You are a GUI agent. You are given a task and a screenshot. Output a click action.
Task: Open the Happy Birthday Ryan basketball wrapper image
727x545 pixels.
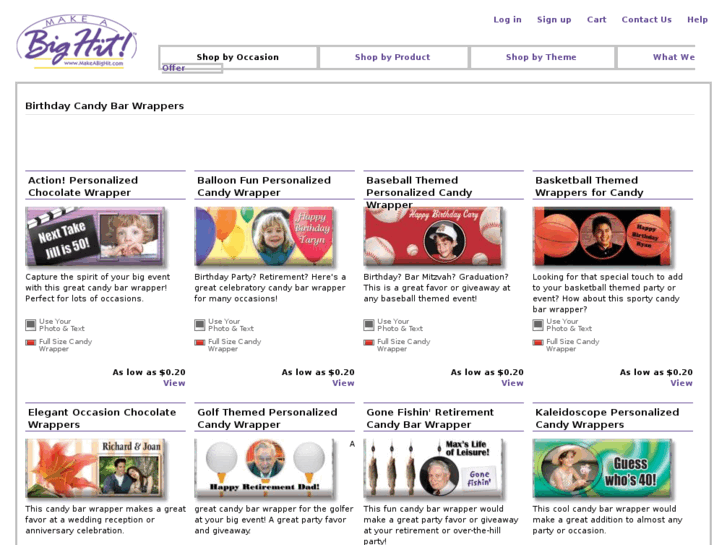(x=603, y=237)
